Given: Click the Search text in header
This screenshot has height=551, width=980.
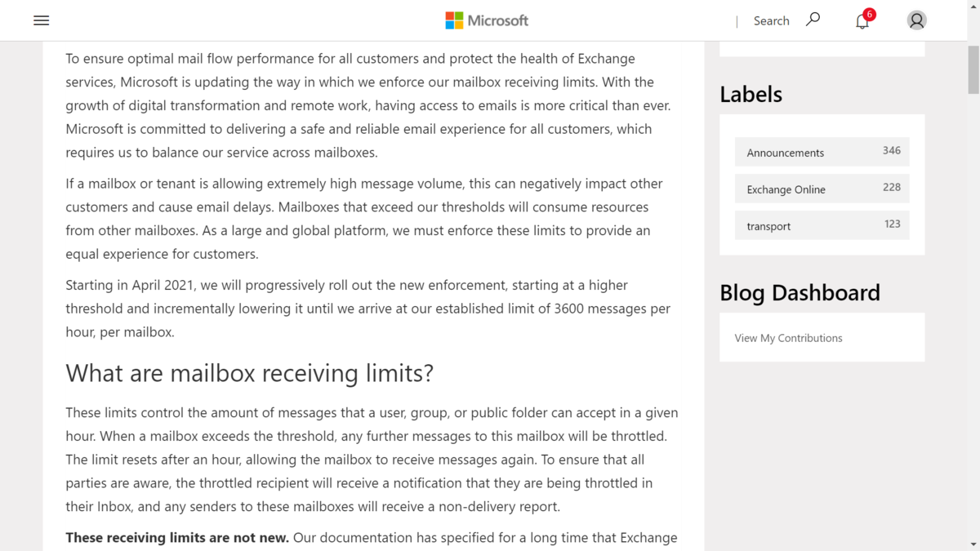Looking at the screenshot, I should (x=771, y=21).
